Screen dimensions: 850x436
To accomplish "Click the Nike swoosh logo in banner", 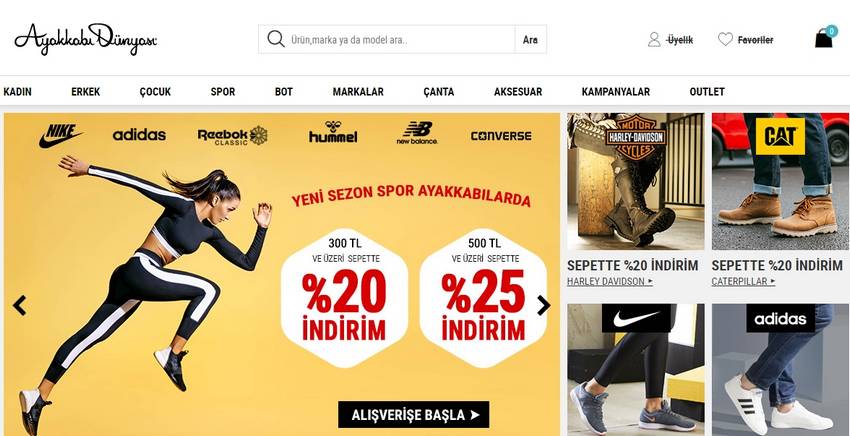I will pos(60,136).
